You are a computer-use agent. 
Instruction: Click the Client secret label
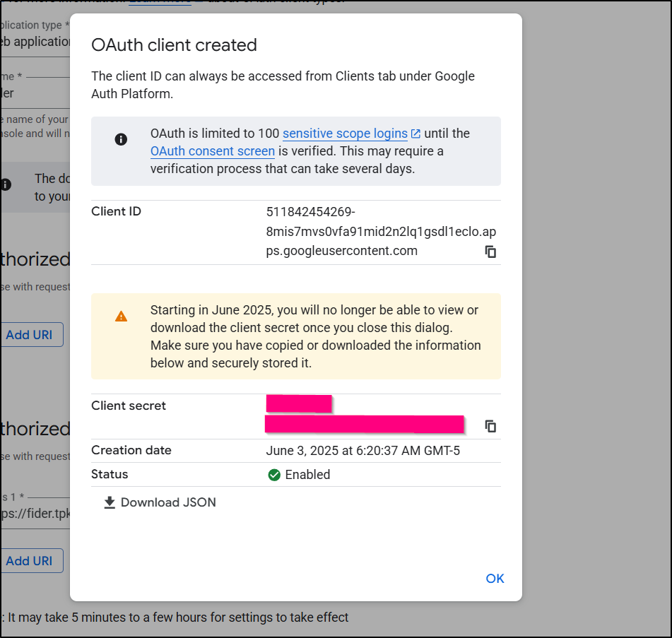(x=129, y=406)
